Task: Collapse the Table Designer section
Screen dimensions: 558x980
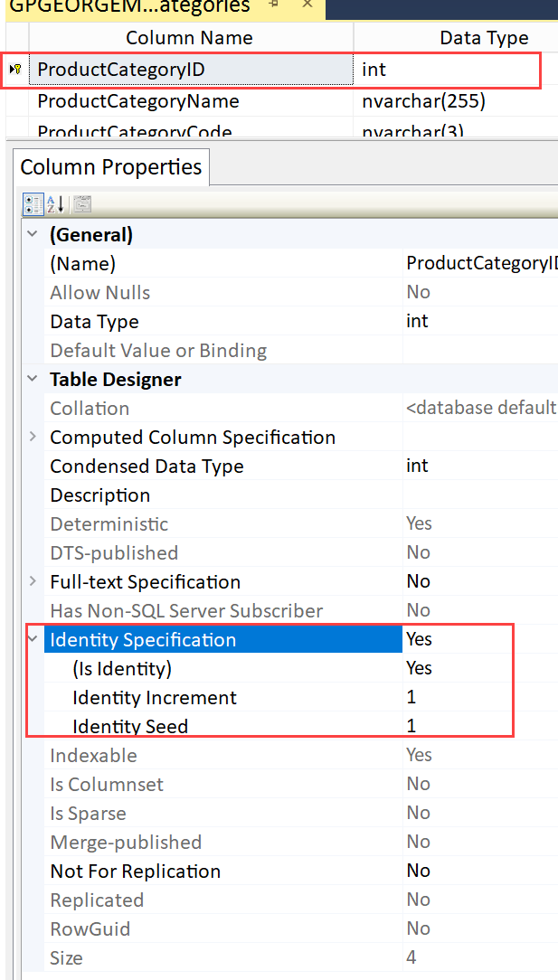Action: click(x=33, y=380)
